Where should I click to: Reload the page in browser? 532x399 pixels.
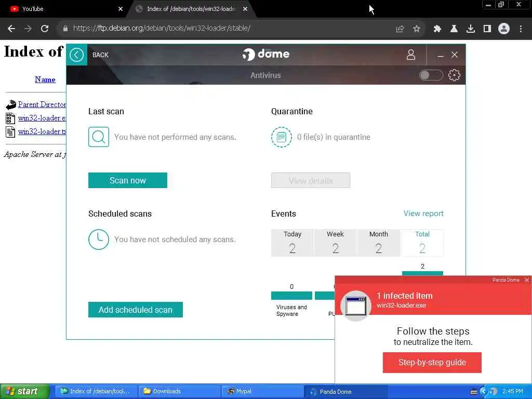[45, 29]
